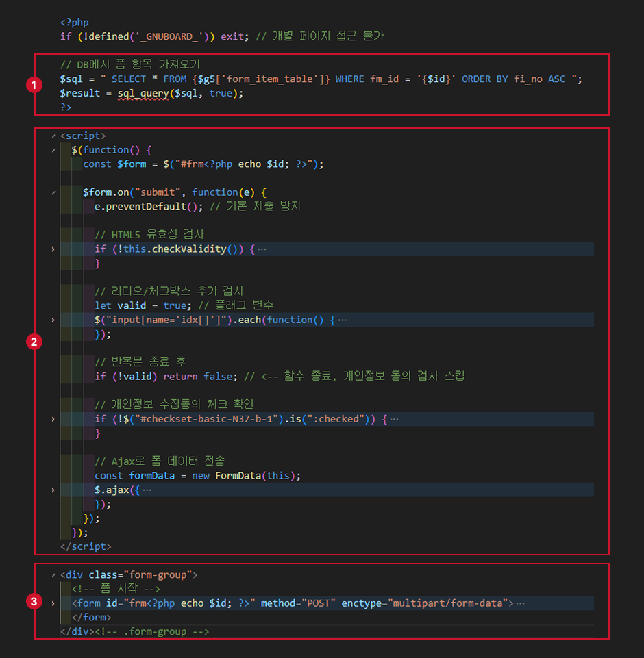This screenshot has width=644, height=658.
Task: Collapse the <script> block using its fold arrow
Action: (x=53, y=136)
